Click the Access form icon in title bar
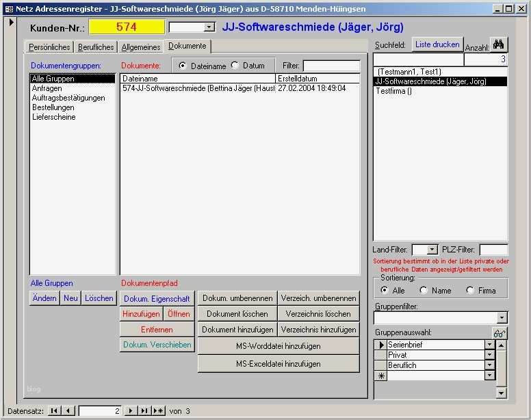The width and height of the screenshot is (531, 420). pos(9,9)
